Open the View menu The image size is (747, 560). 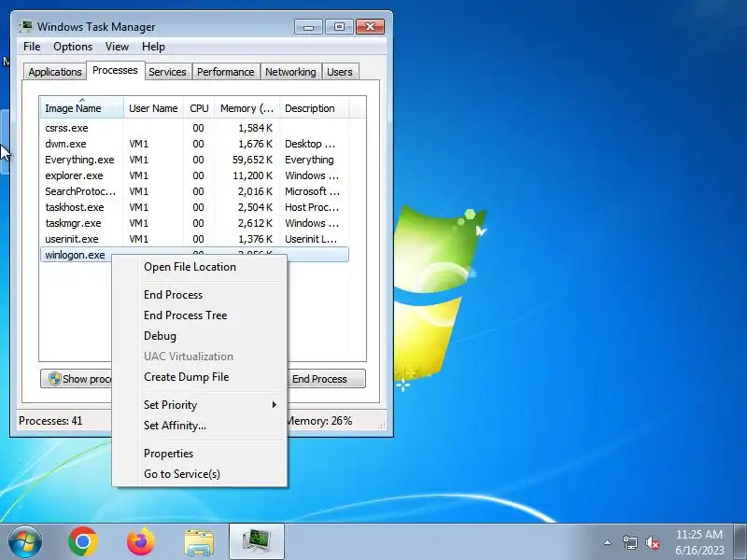118,47
